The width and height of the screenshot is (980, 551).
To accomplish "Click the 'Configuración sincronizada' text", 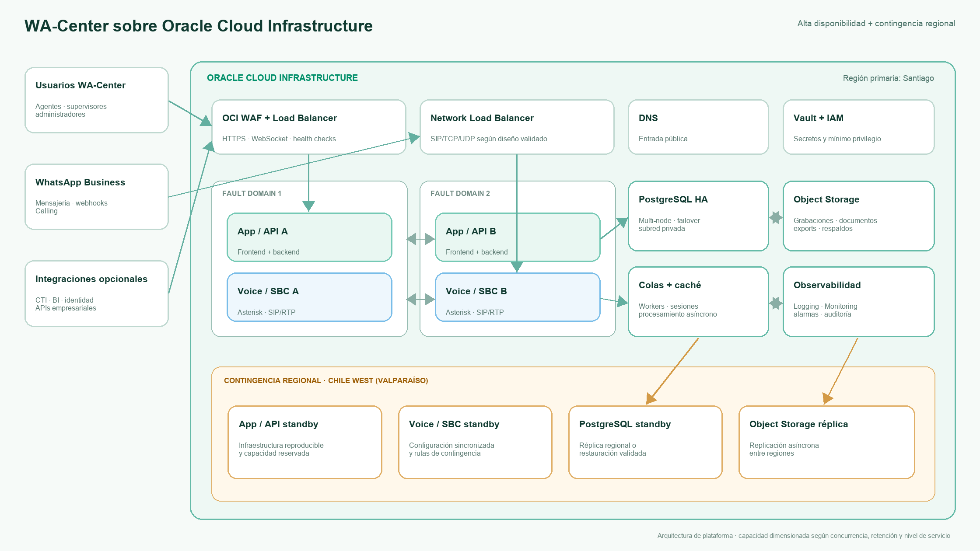I will 451,445.
